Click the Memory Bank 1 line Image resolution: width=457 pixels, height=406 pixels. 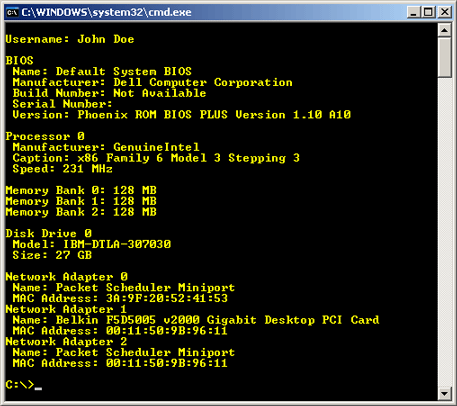[x=81, y=201]
